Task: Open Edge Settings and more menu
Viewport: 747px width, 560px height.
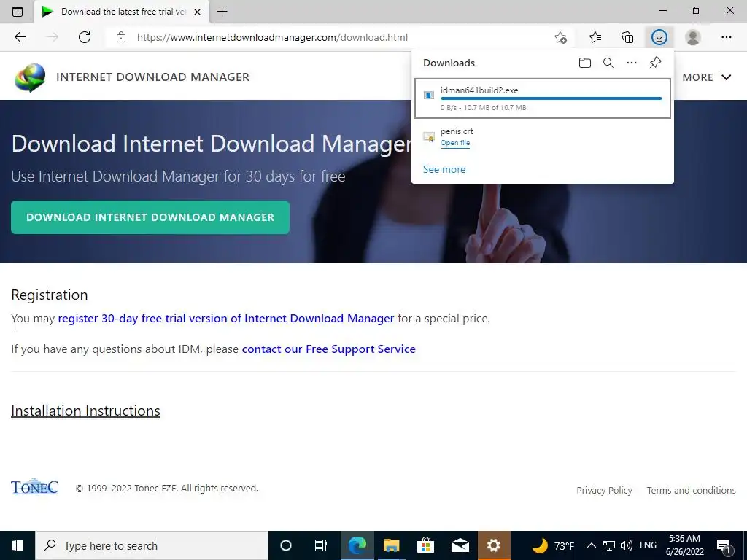Action: coord(726,37)
